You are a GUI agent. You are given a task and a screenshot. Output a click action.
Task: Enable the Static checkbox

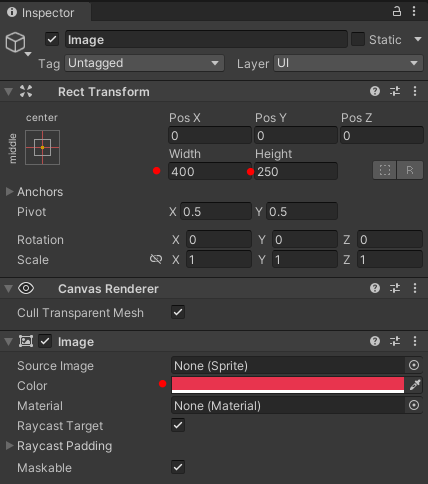[358, 39]
